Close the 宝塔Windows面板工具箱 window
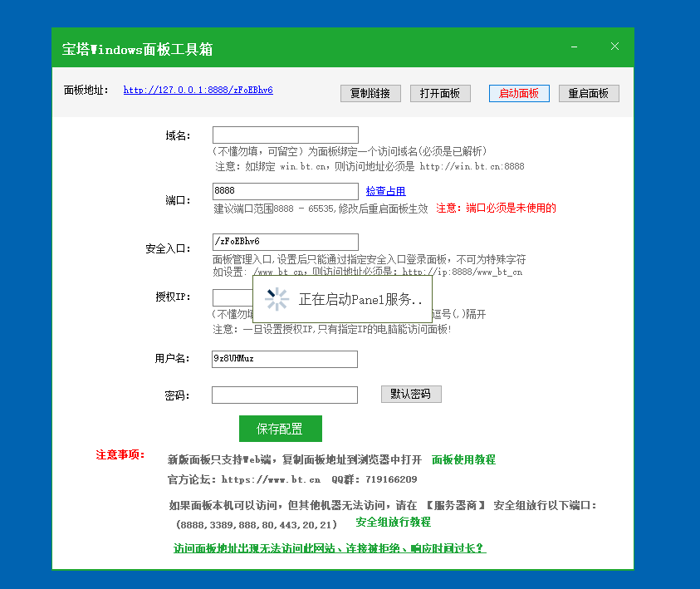Image resolution: width=700 pixels, height=589 pixels. pos(614,47)
